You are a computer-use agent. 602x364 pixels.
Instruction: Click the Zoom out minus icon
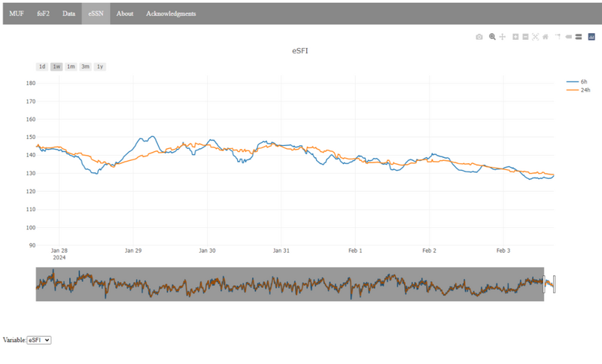pos(525,37)
